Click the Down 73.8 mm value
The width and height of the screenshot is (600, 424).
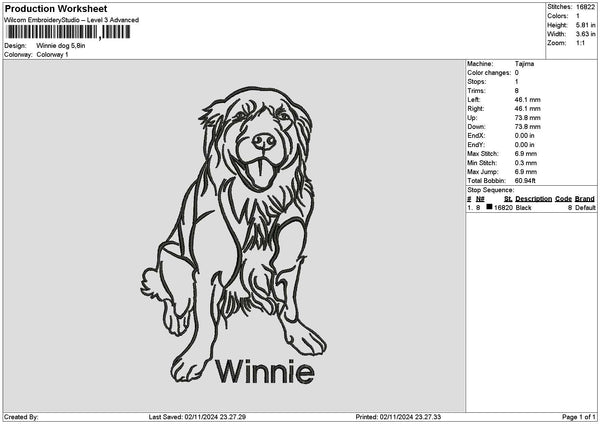click(x=528, y=127)
